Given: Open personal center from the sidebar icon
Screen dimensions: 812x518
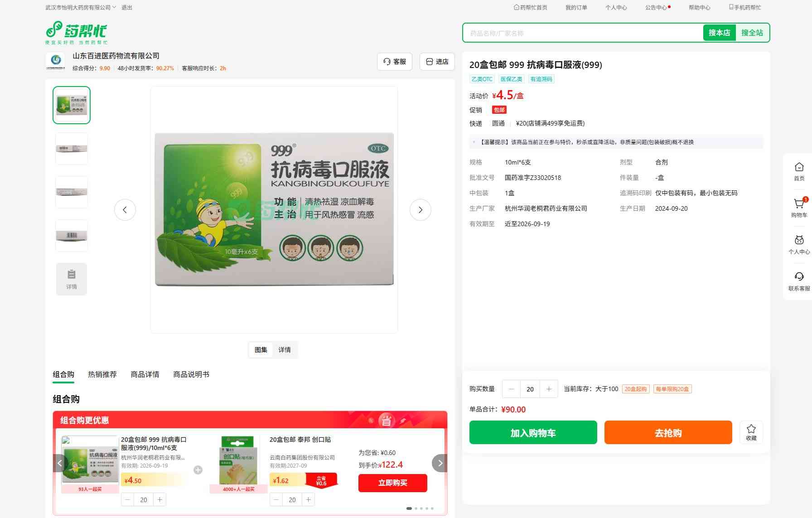Looking at the screenshot, I should pyautogui.click(x=799, y=244).
